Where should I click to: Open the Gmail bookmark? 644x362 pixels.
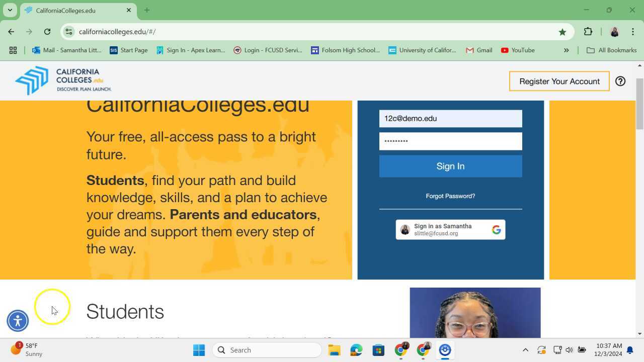click(479, 50)
